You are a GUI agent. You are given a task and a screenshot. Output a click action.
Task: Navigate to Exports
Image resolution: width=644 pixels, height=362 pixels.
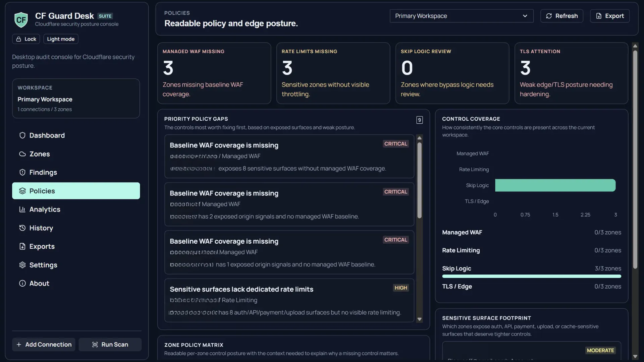76,246
